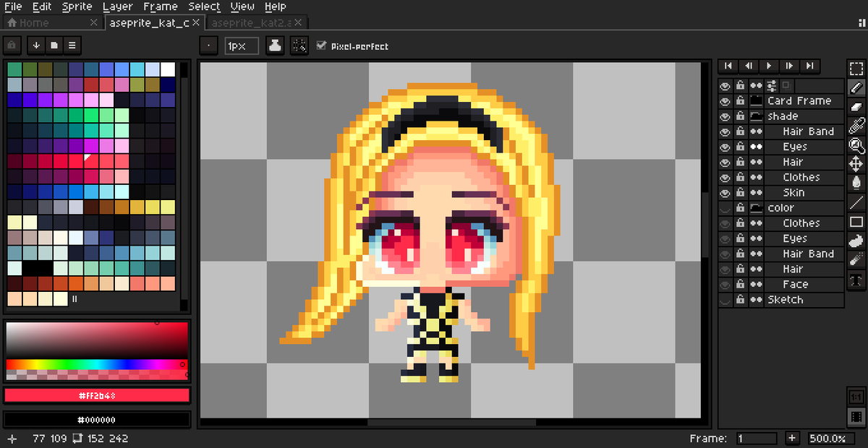Click the foreground color #FF2b48 bar
Image resolution: width=868 pixels, height=448 pixels.
(x=97, y=395)
